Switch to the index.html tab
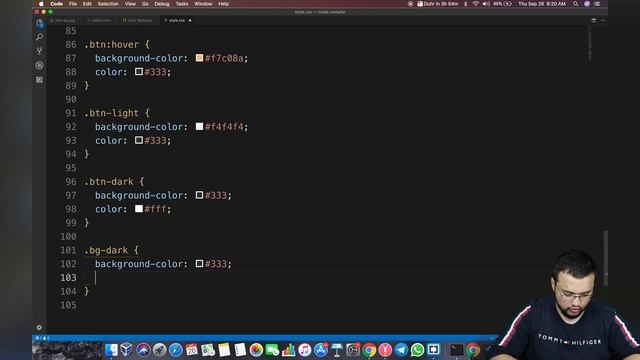The image size is (640, 360). pyautogui.click(x=99, y=20)
